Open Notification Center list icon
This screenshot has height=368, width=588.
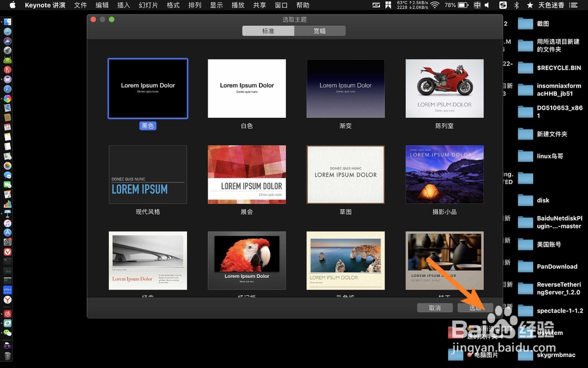(x=573, y=5)
